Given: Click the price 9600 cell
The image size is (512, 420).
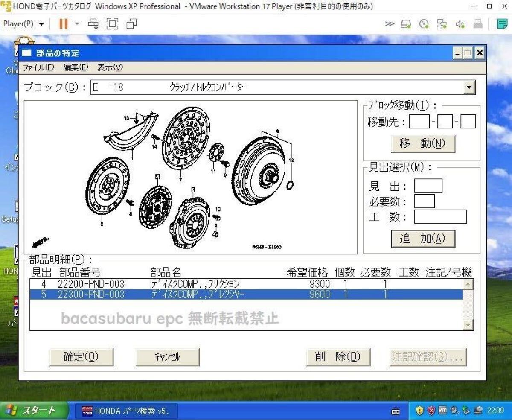Looking at the screenshot, I should pos(320,294).
